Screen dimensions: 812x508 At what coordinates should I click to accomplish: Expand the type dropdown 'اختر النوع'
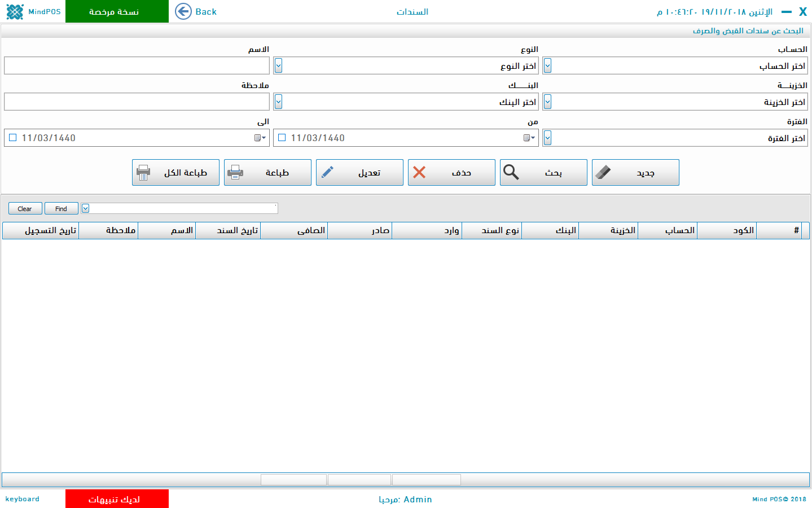click(278, 66)
